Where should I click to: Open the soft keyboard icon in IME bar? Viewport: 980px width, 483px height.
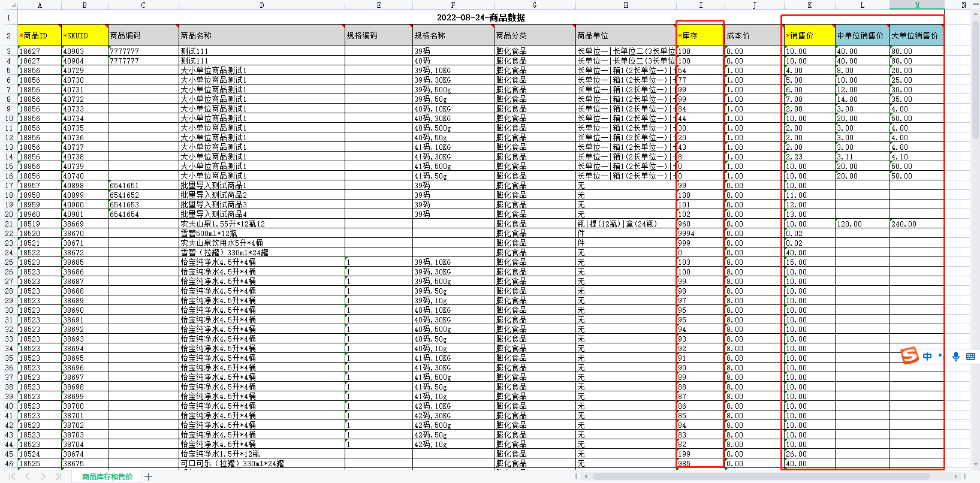pyautogui.click(x=971, y=356)
